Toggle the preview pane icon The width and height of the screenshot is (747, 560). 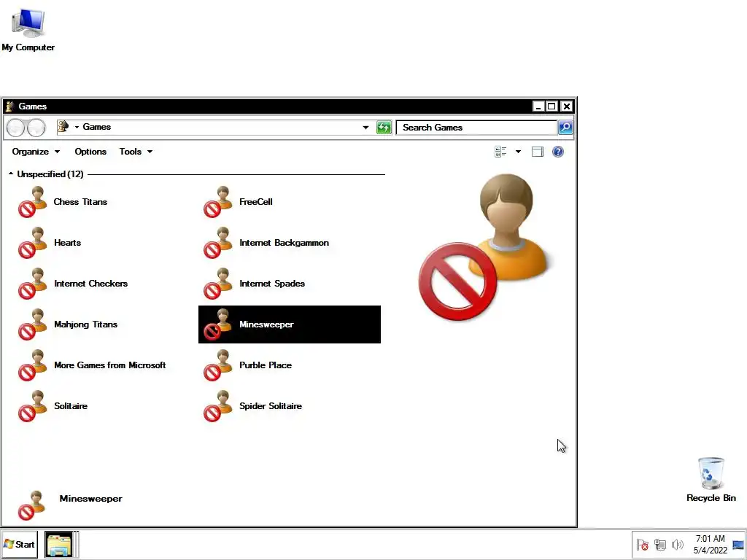(538, 152)
